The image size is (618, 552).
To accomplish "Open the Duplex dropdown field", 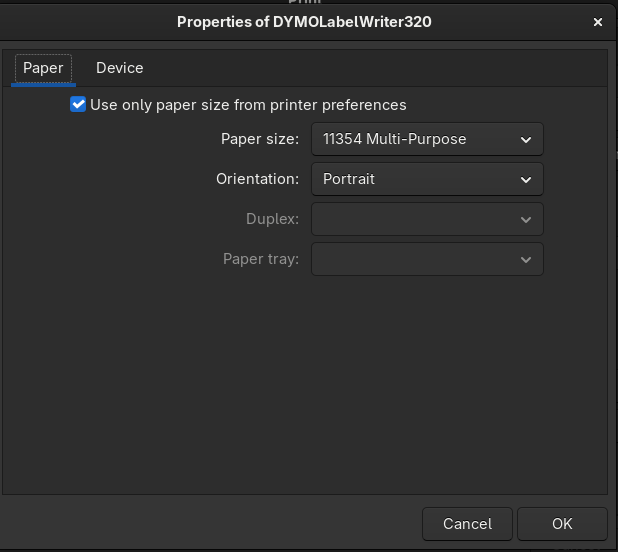I will [415, 219].
